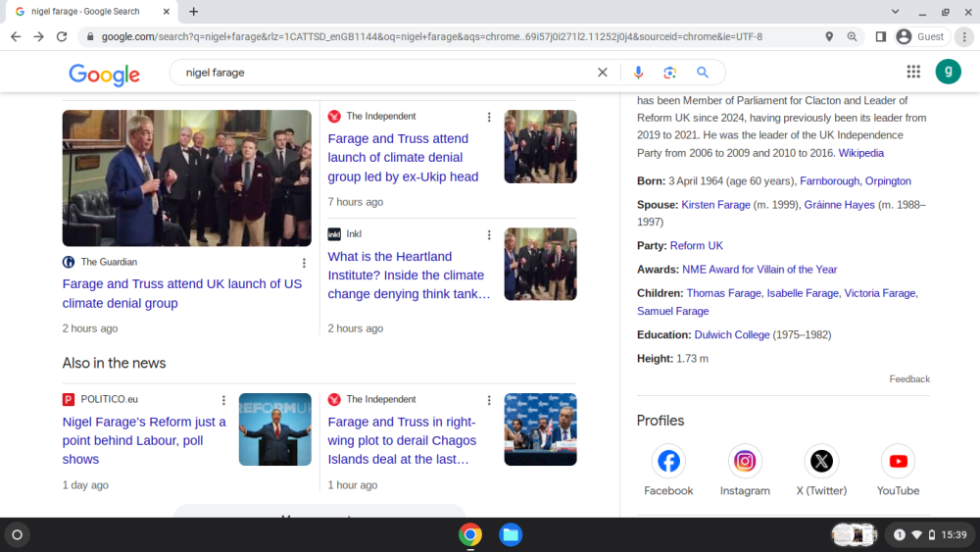Open Independent climate denial group launch article
Viewport: 980px width, 552px height.
click(x=403, y=158)
